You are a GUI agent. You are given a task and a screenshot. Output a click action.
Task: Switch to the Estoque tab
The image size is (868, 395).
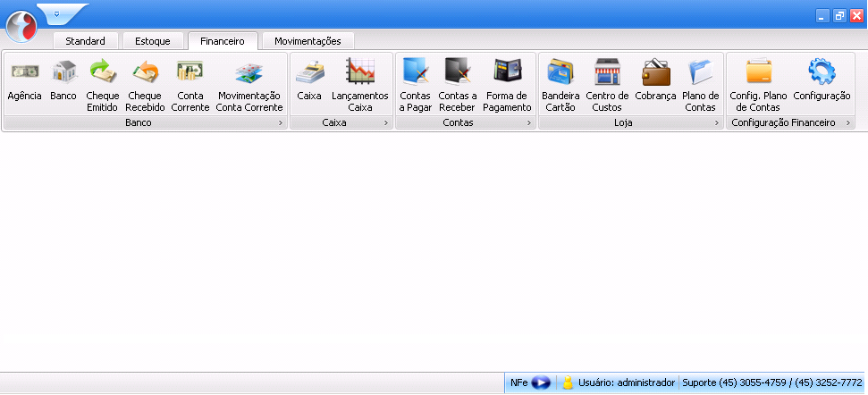click(x=152, y=41)
